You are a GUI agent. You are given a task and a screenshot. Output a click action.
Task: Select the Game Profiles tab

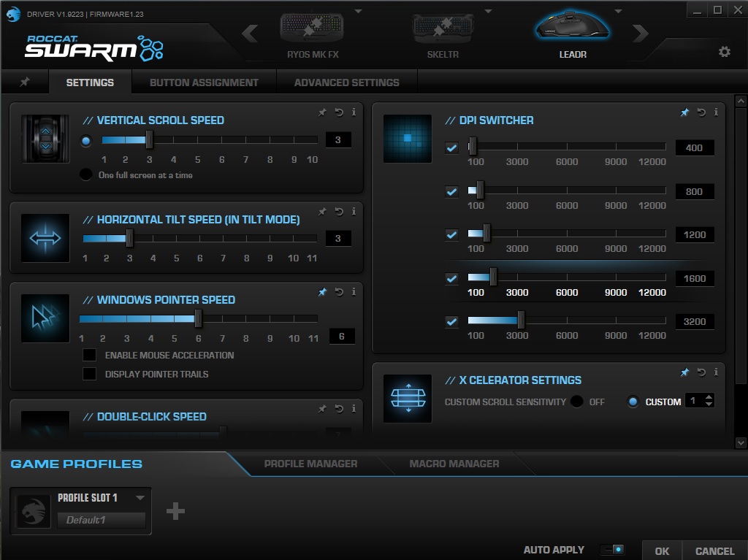tap(76, 464)
